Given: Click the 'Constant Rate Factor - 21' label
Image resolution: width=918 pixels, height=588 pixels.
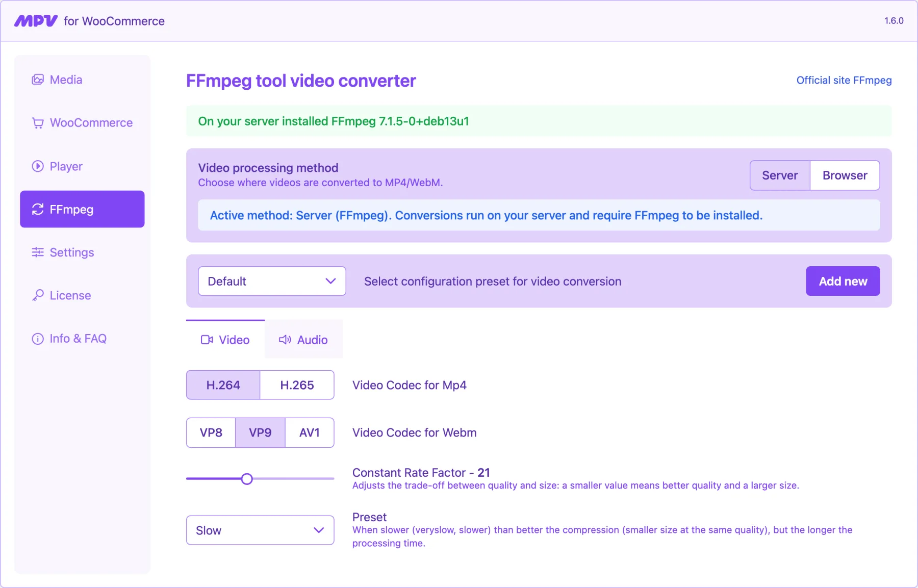Looking at the screenshot, I should [x=421, y=473].
